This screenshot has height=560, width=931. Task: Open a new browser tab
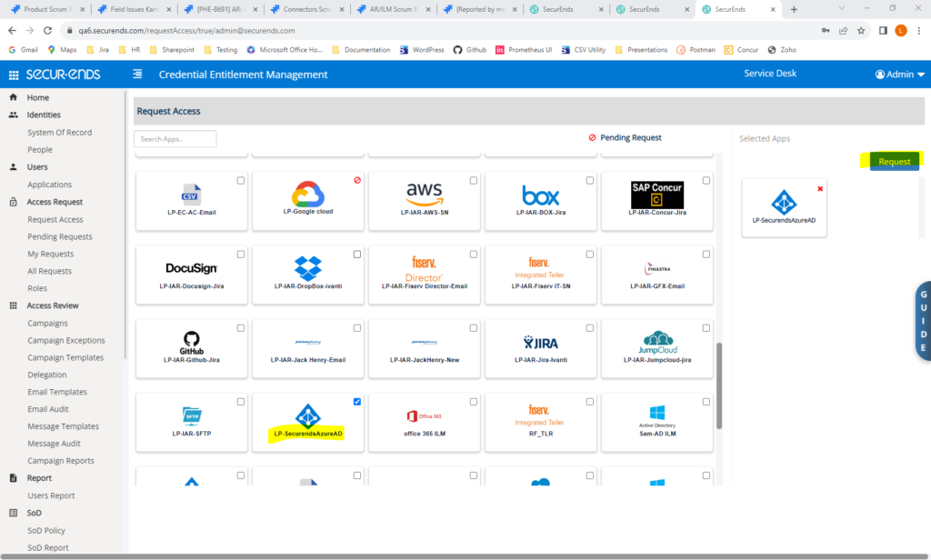pyautogui.click(x=794, y=9)
